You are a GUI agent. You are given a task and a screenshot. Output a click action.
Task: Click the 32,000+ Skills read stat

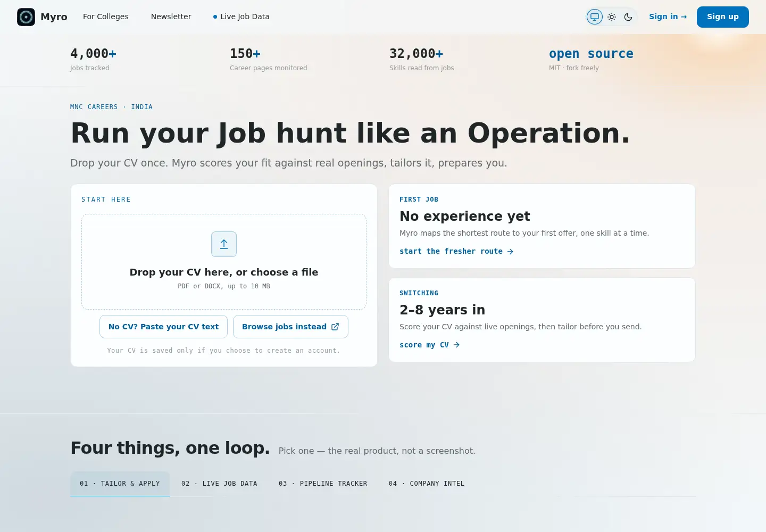pyautogui.click(x=422, y=59)
